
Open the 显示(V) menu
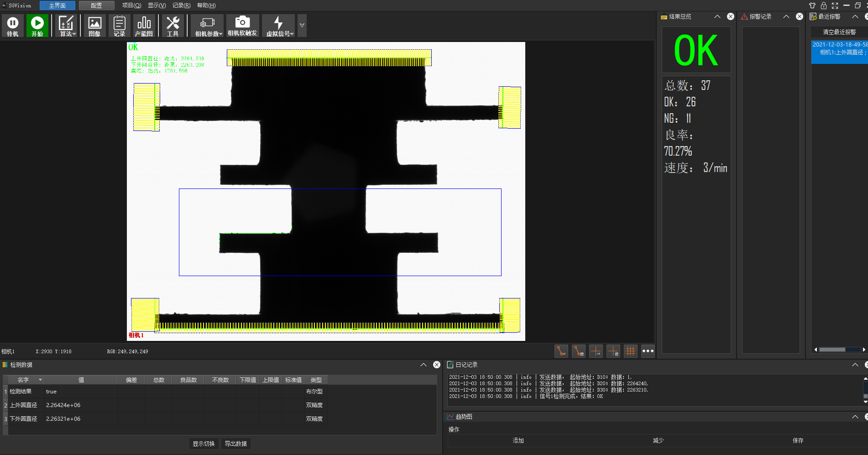157,5
